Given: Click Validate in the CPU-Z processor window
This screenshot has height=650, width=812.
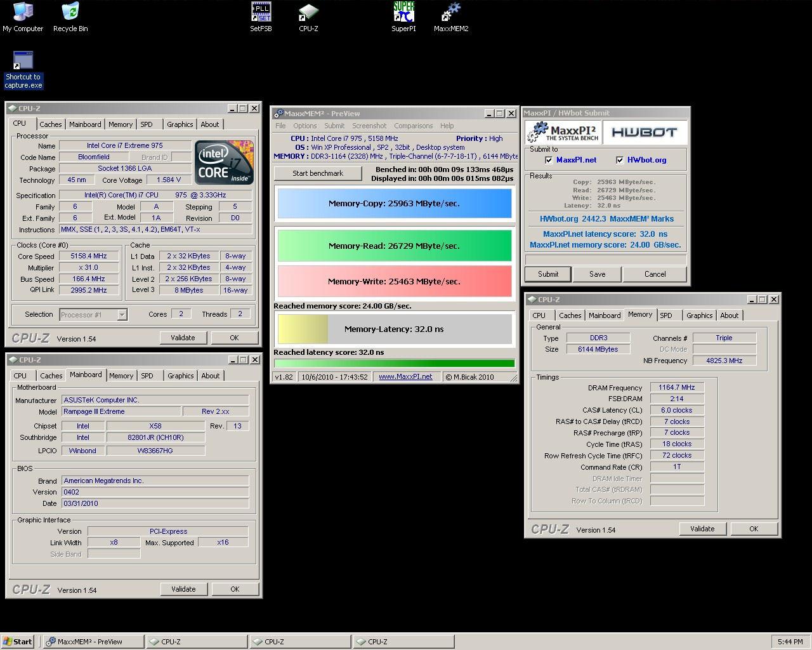Looking at the screenshot, I should (183, 338).
